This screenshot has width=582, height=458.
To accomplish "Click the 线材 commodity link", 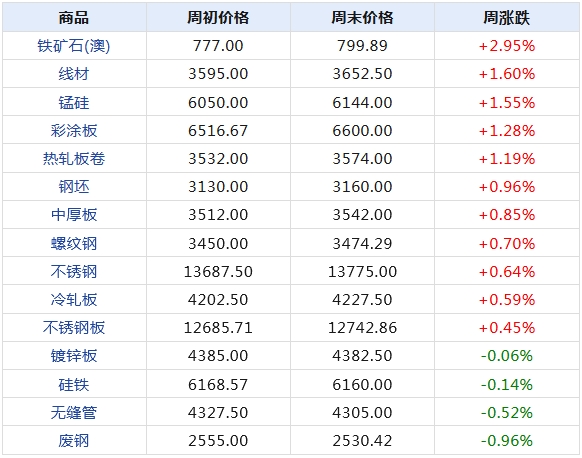I will (74, 73).
